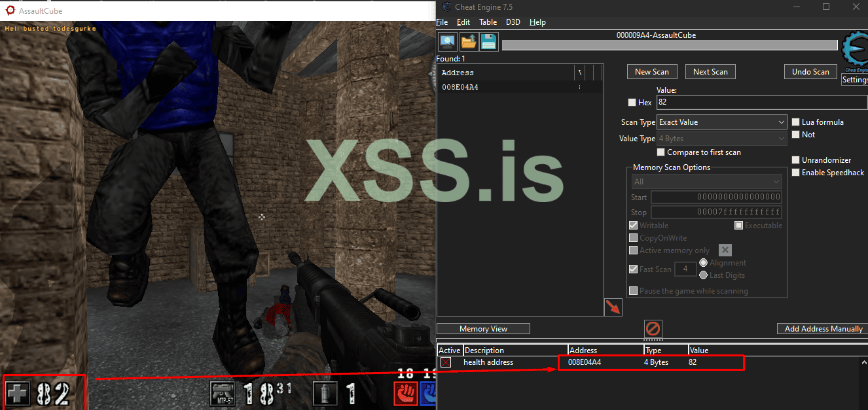Screen dimensions: 868x410
Task: Click the Undo Scan button
Action: pos(810,72)
